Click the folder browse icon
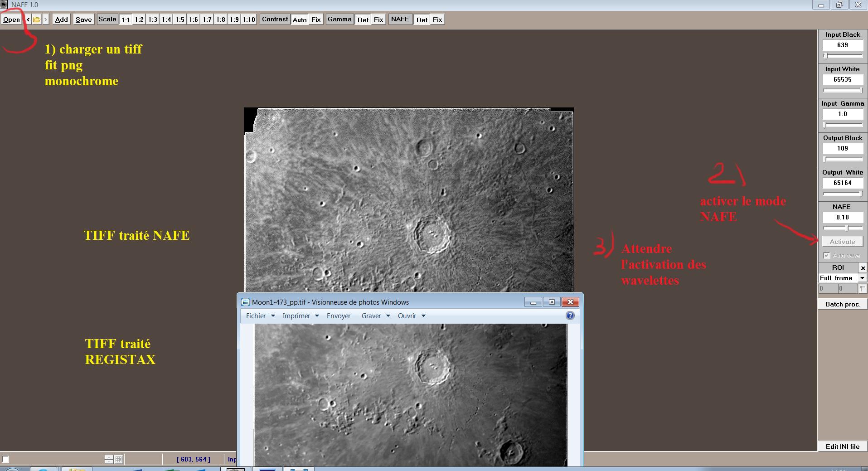The width and height of the screenshot is (868, 471). tap(37, 19)
